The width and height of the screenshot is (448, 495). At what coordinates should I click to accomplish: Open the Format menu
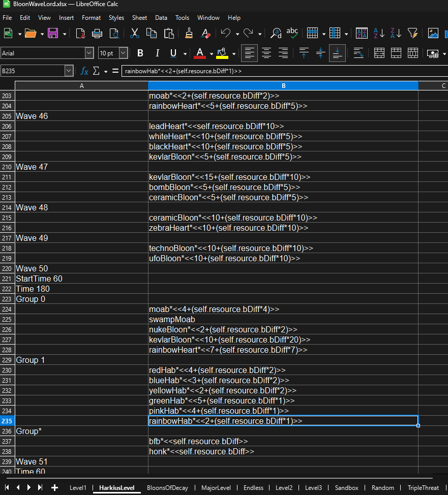(x=91, y=17)
